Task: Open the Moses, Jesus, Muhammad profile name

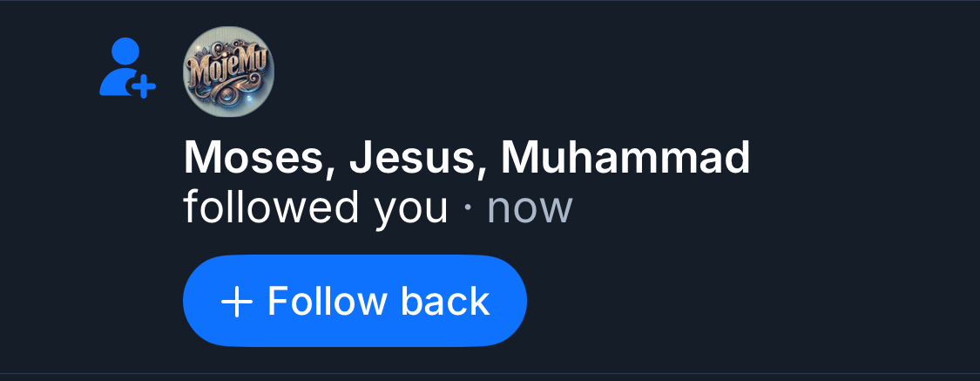Action: coord(466,159)
